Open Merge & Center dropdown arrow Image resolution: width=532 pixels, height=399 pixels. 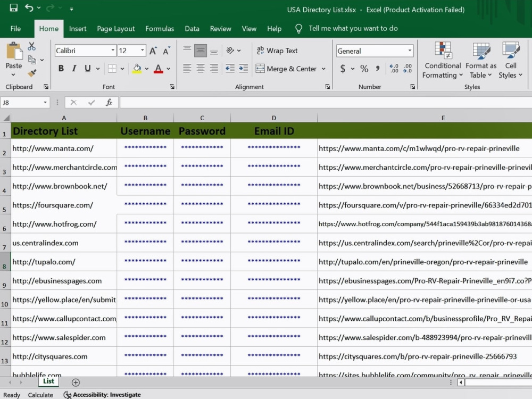(323, 69)
